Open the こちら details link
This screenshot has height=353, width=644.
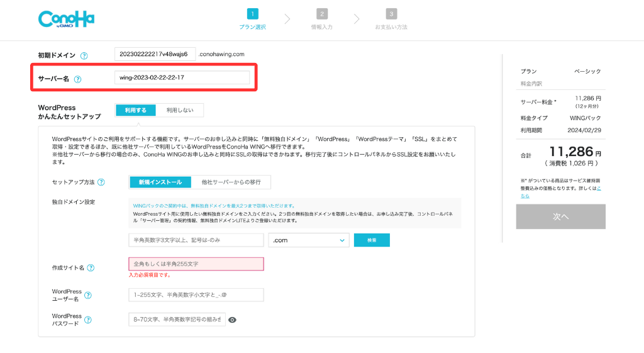tap(561, 192)
